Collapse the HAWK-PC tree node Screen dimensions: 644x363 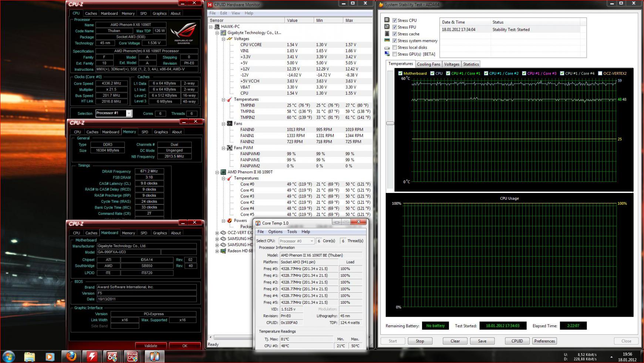(211, 27)
